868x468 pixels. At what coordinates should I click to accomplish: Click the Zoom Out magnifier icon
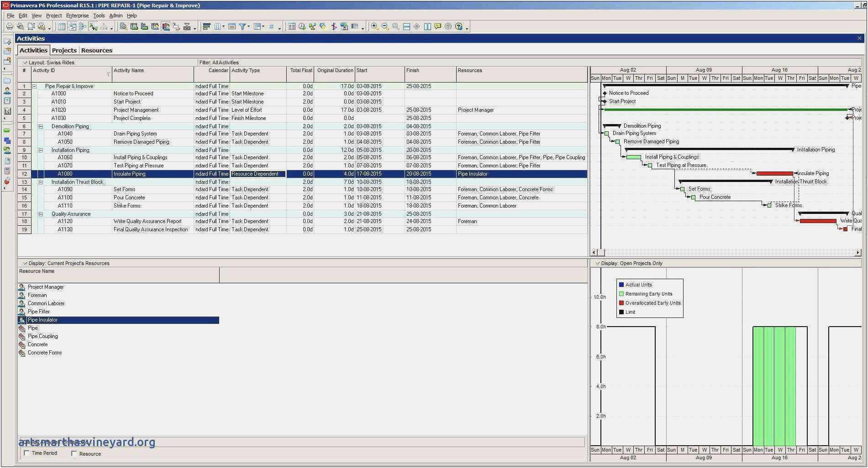(x=385, y=27)
